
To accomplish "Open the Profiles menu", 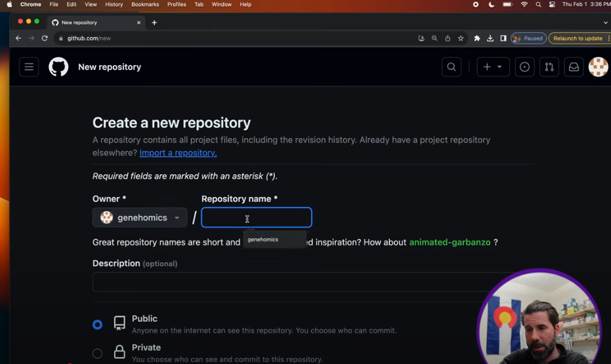I will pyautogui.click(x=176, y=4).
